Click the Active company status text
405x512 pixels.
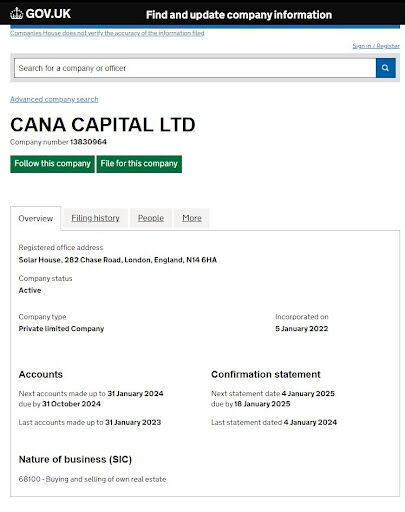(30, 290)
